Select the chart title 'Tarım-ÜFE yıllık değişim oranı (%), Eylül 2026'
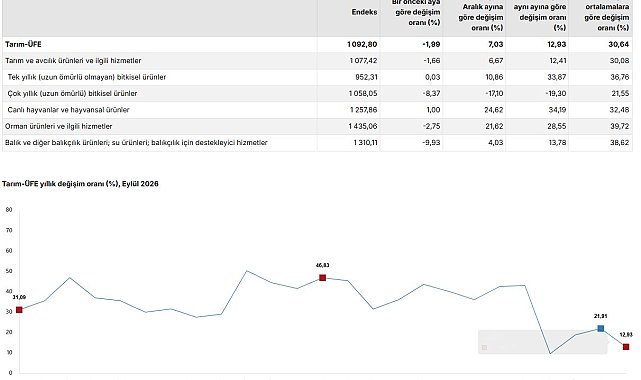641x380 pixels. [x=80, y=184]
